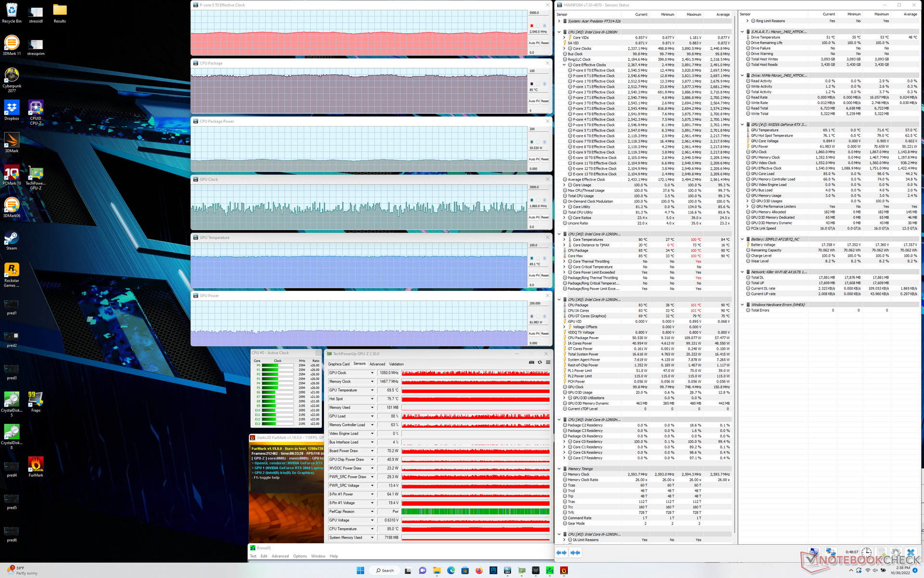The width and height of the screenshot is (924, 578).
Task: Click GPU-Z refresh icon
Action: click(539, 362)
